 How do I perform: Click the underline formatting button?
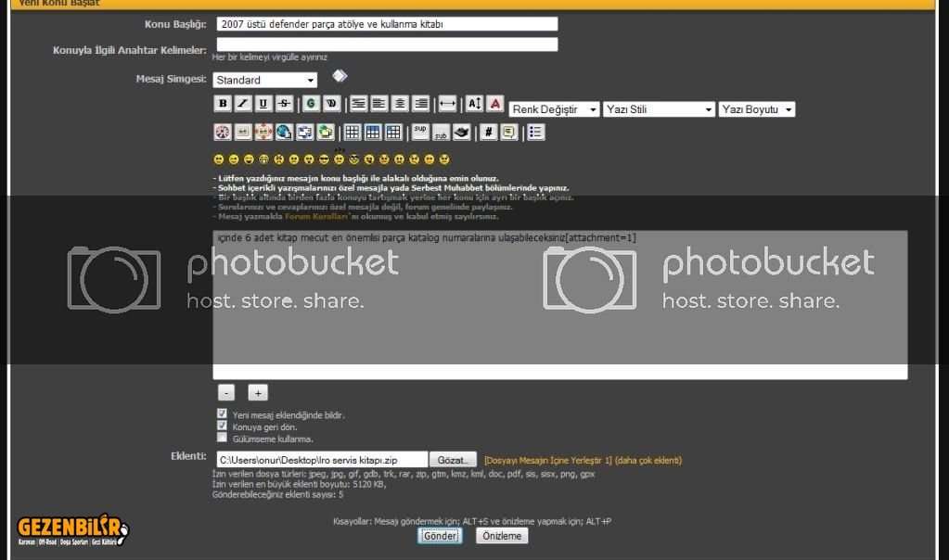(263, 104)
